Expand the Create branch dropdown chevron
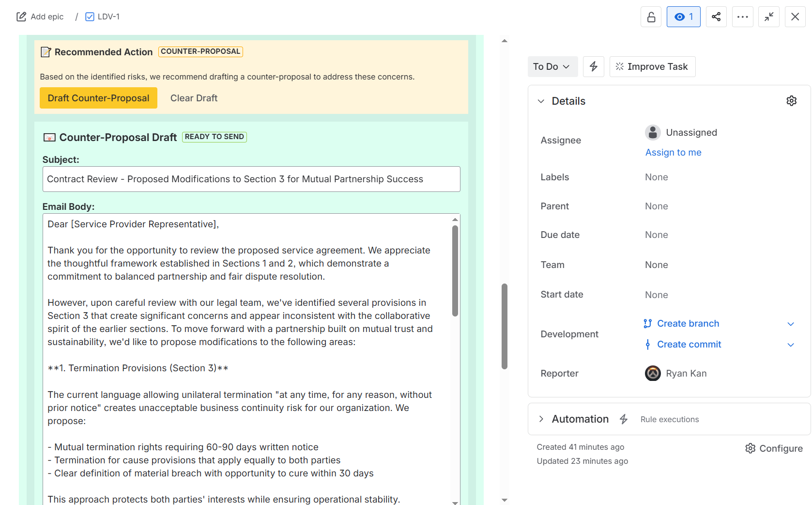This screenshot has width=812, height=505. tap(790, 324)
